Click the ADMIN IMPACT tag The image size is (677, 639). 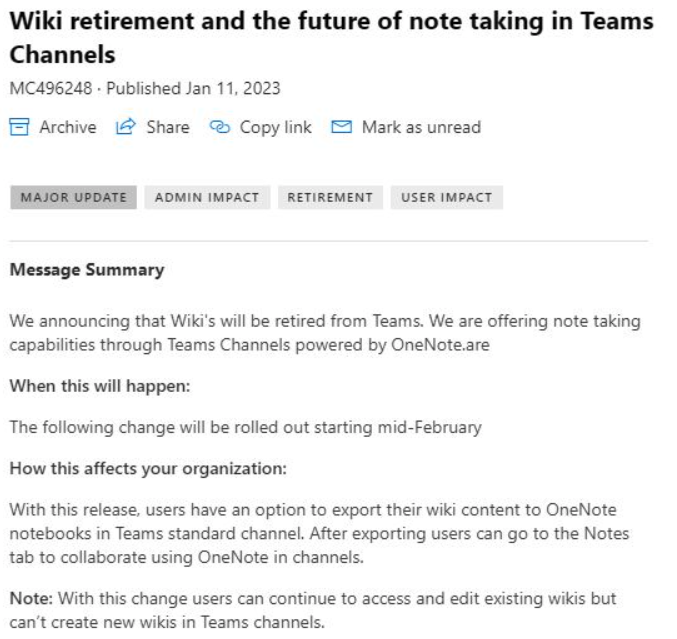coord(205,197)
